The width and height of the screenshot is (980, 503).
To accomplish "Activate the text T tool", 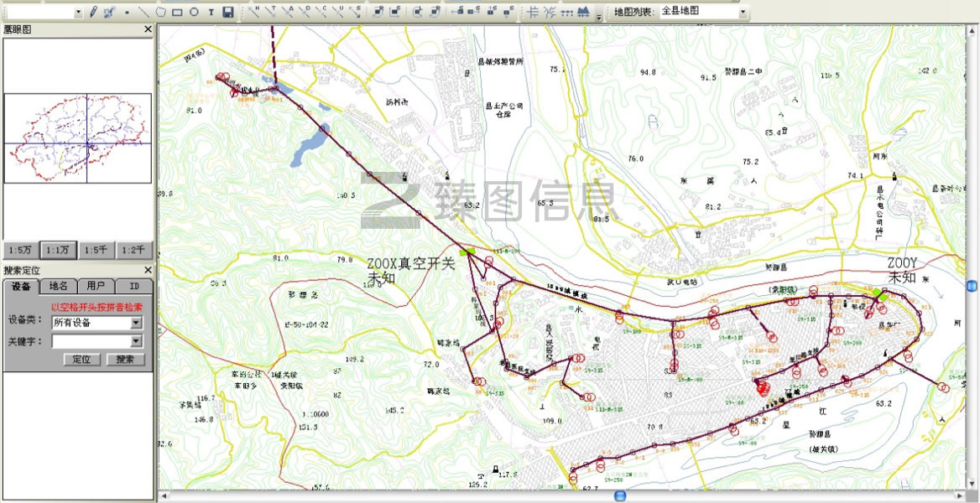I will (211, 13).
